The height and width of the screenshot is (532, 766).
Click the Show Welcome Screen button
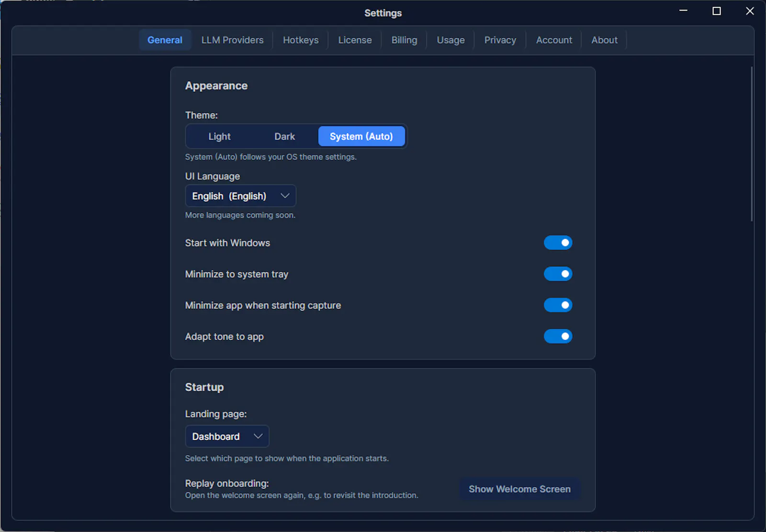pos(519,489)
